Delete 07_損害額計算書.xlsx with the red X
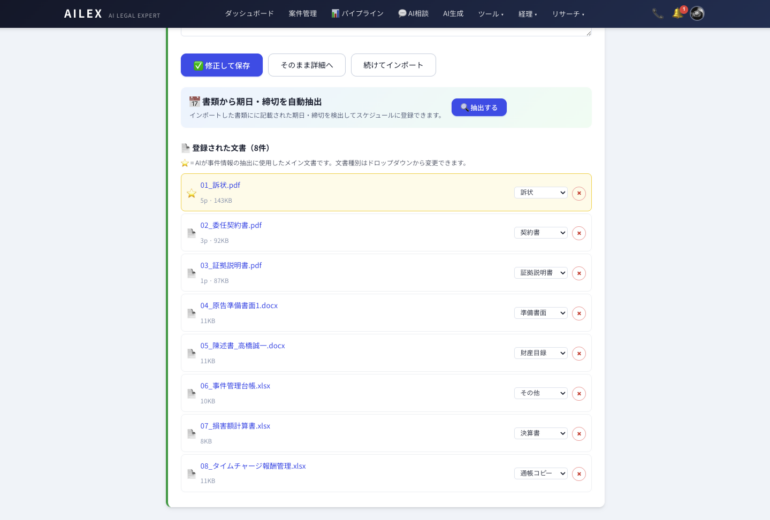This screenshot has width=770, height=520. [579, 433]
